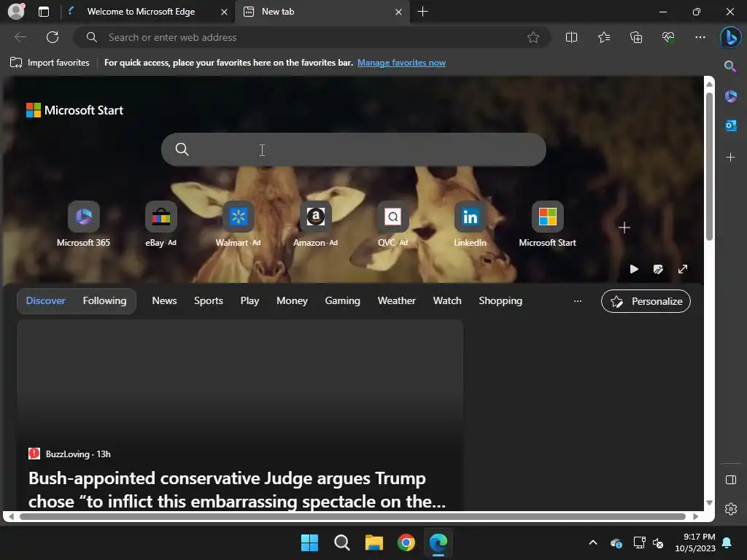747x560 pixels.
Task: Open split screen view icon
Action: 571,37
